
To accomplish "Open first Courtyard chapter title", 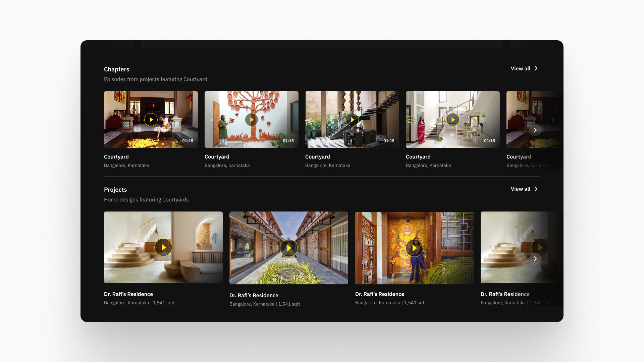I will [x=116, y=157].
